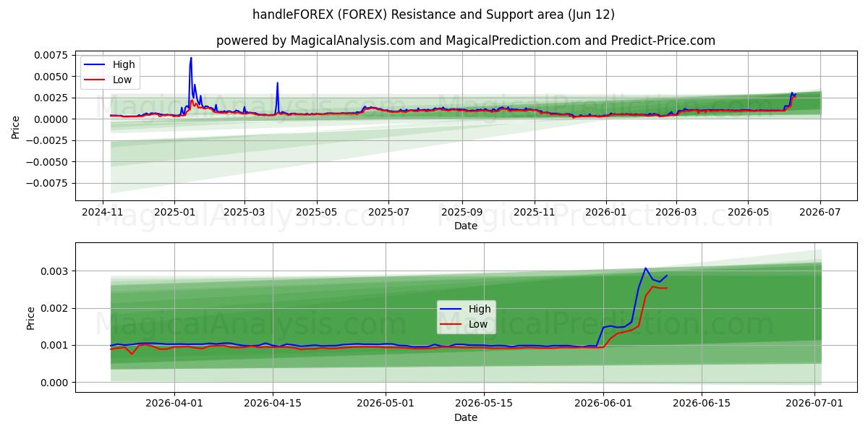Click the bottom chart x-axis label '2026-04-01'
This screenshot has height=434, width=868.
pyautogui.click(x=176, y=405)
